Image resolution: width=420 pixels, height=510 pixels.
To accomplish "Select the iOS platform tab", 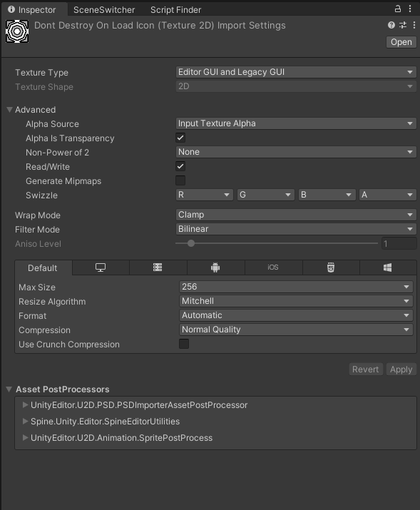I will click(273, 267).
